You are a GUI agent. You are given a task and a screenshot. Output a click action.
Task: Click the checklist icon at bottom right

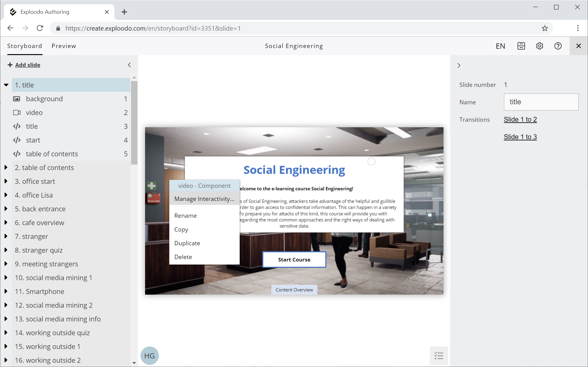(x=439, y=355)
